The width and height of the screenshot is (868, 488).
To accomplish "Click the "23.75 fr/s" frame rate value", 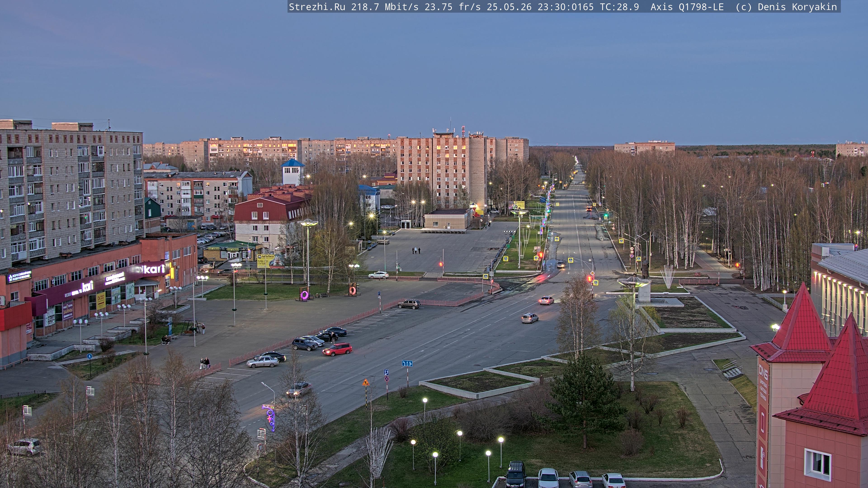I will pyautogui.click(x=453, y=7).
